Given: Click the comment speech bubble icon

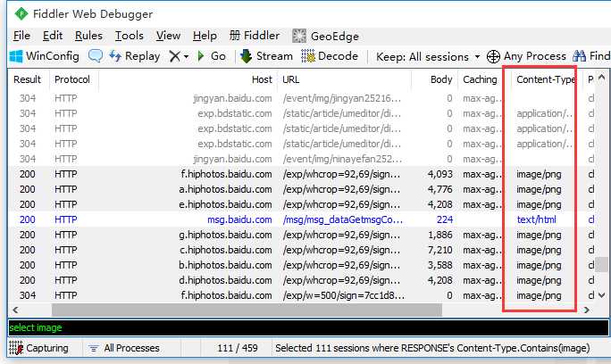Looking at the screenshot, I should point(96,56).
